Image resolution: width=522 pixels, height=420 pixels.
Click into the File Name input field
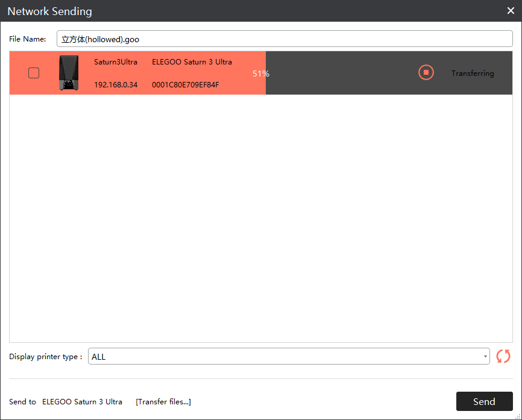pos(285,39)
